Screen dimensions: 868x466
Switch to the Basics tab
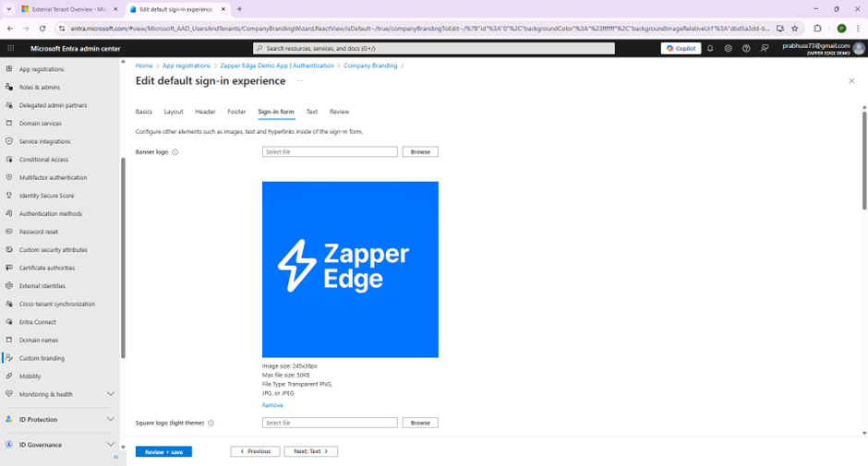(x=144, y=112)
